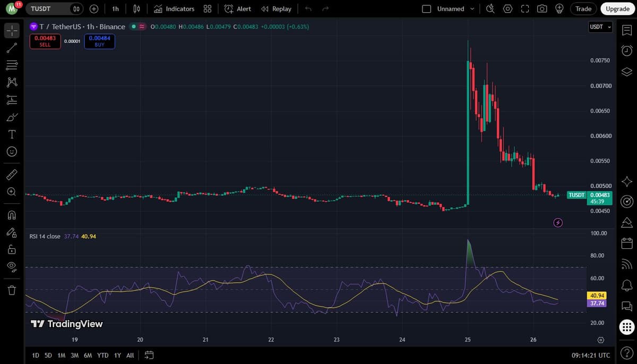Select the 1M date range
This screenshot has height=364, width=637.
[x=61, y=355]
